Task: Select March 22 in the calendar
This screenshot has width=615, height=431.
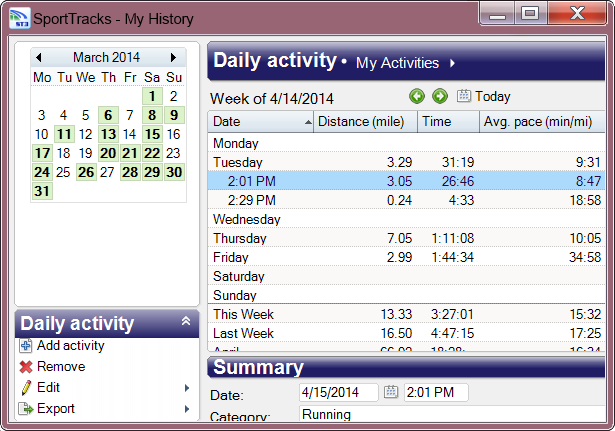Action: [152, 153]
